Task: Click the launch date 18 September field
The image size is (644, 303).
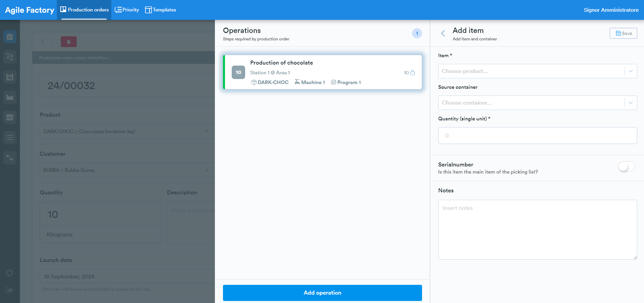Action: [127, 276]
